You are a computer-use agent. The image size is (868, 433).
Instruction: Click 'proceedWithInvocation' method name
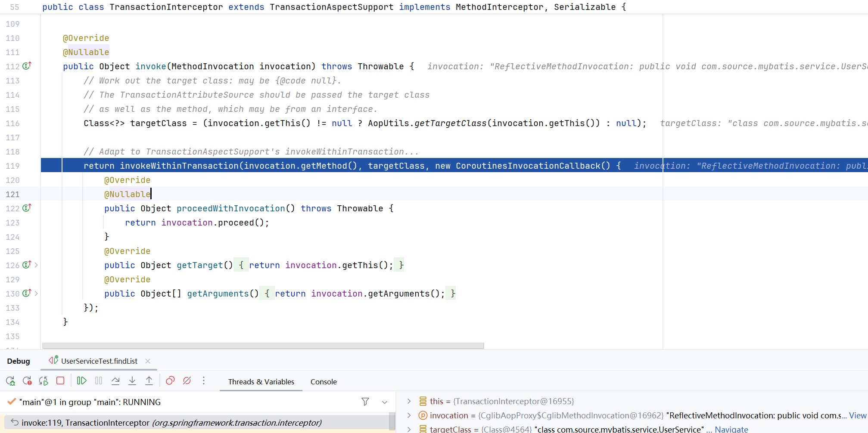231,208
